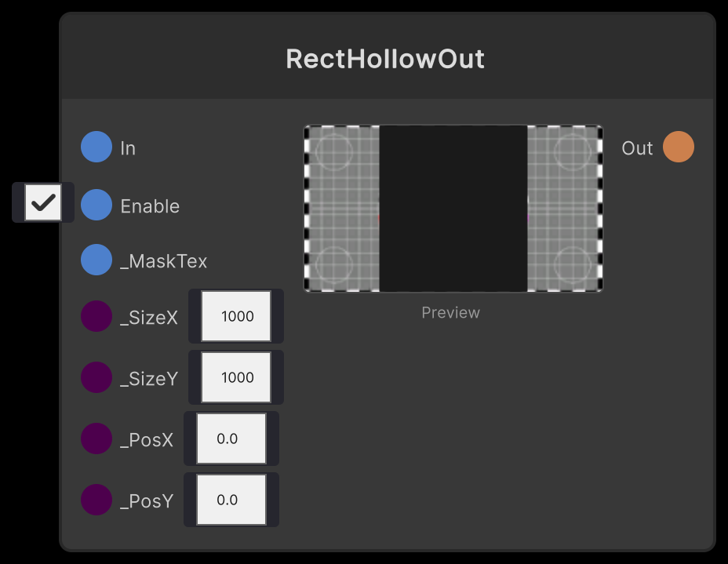Click the In label text
The width and height of the screenshot is (728, 564).
pyautogui.click(x=128, y=147)
